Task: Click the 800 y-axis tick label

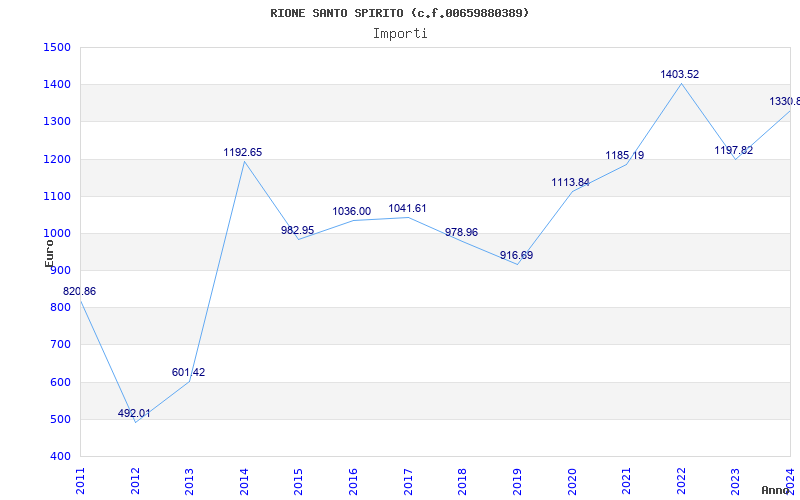Action: 60,308
